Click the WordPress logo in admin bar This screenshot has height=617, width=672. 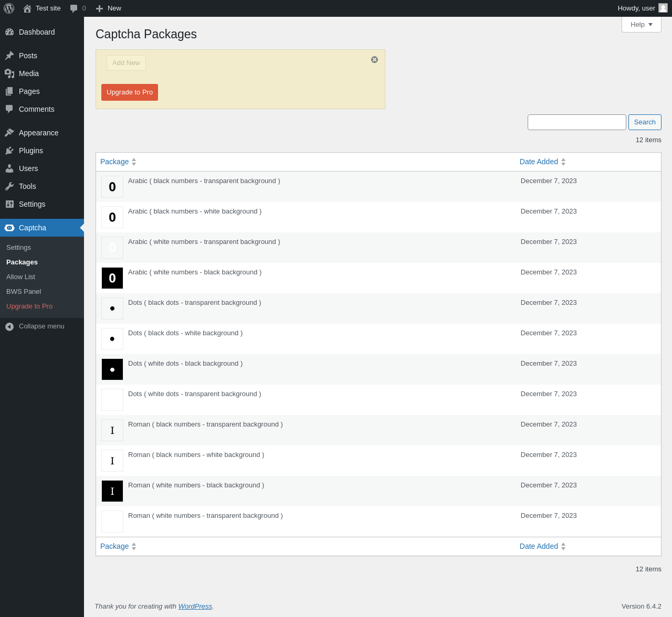(9, 8)
